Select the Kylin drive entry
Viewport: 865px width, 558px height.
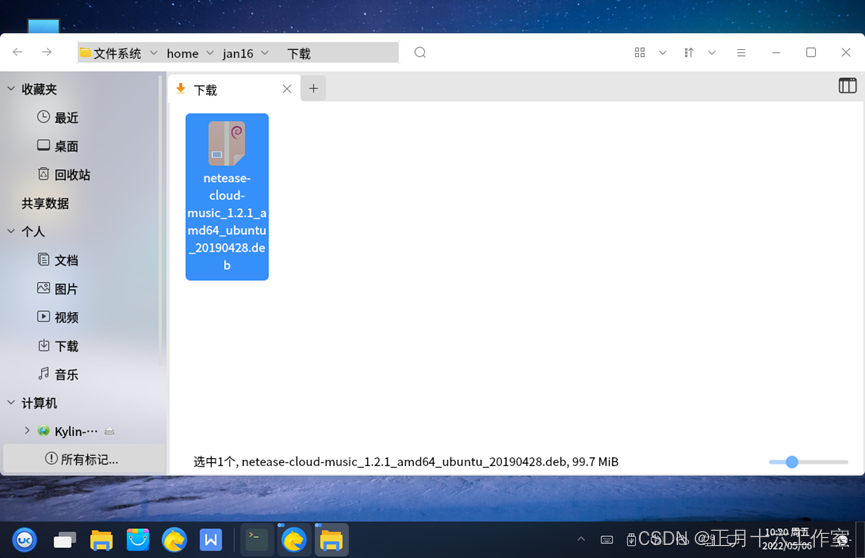[x=76, y=431]
